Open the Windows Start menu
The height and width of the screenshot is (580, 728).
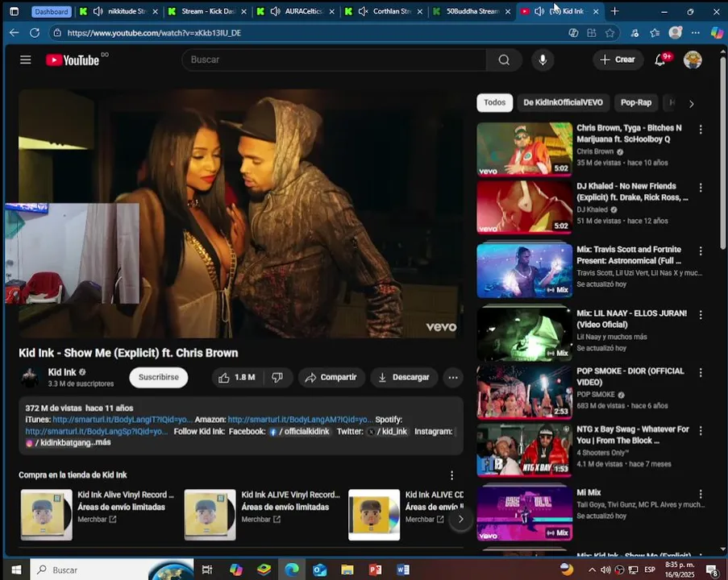pos(16,570)
